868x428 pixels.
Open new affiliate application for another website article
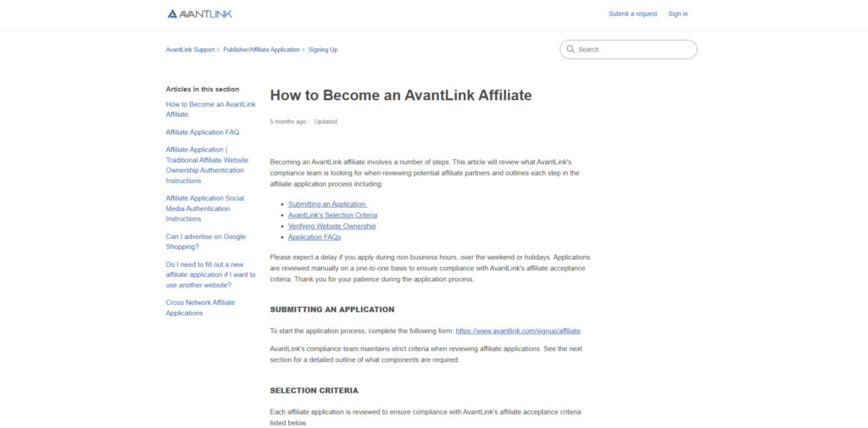210,275
